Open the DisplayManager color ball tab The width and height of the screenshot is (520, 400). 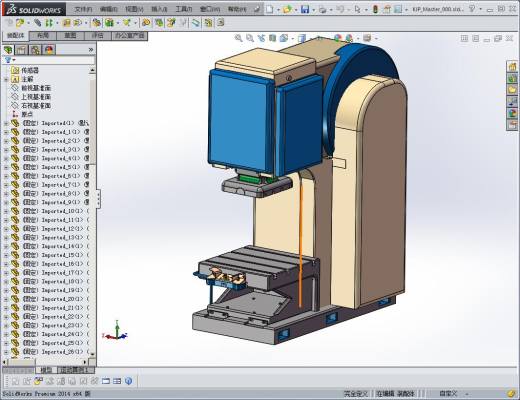[x=49, y=50]
